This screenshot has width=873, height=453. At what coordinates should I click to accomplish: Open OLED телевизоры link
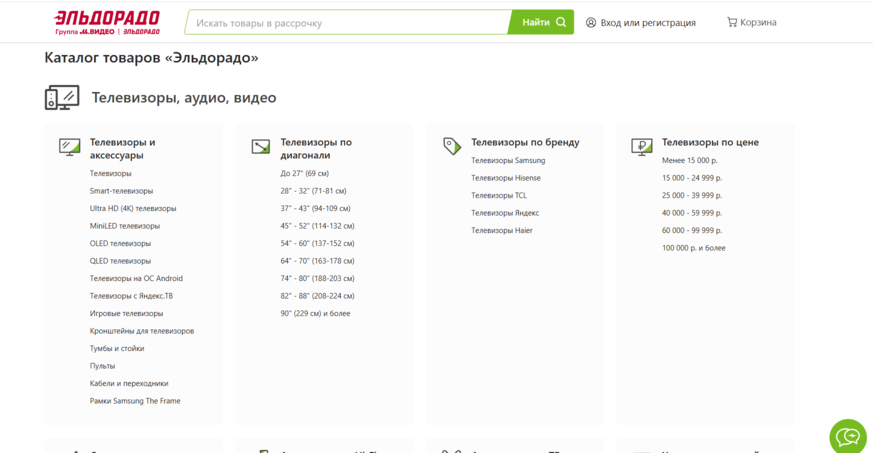click(x=120, y=244)
